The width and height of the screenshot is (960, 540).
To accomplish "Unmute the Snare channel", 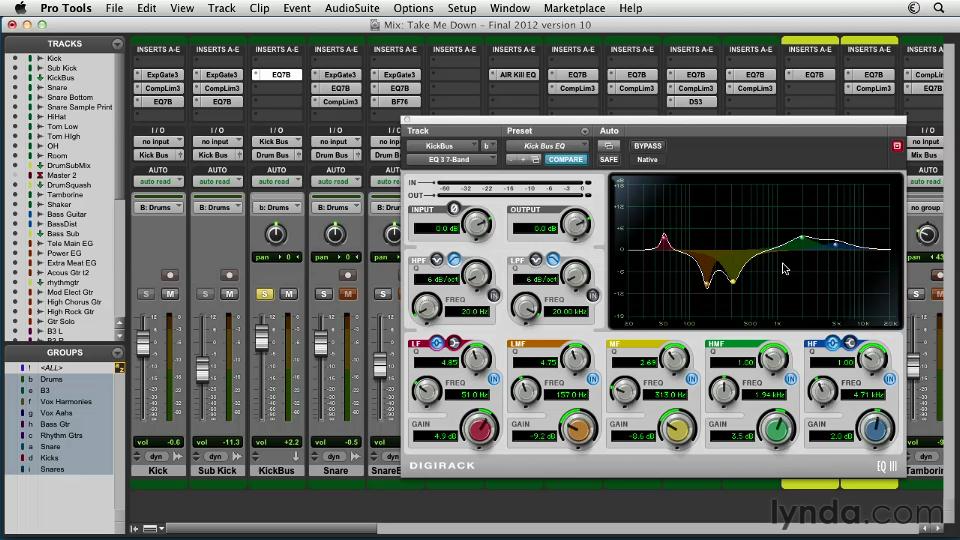I will [348, 294].
